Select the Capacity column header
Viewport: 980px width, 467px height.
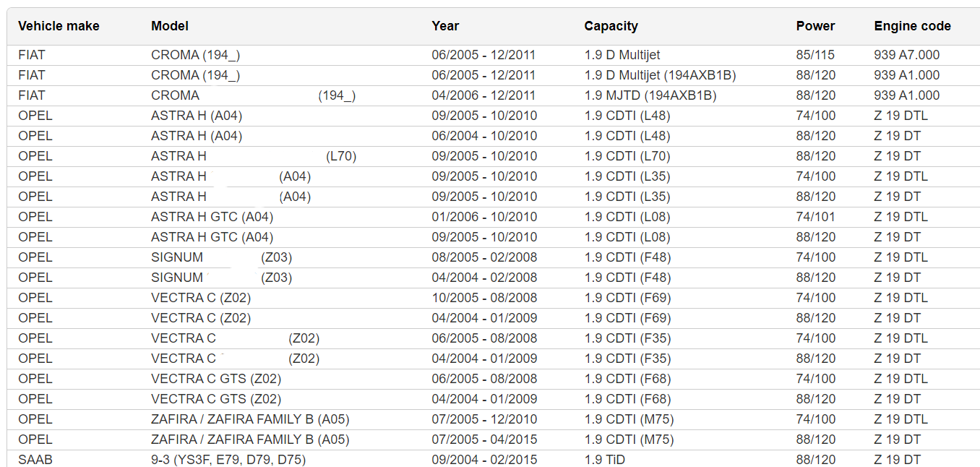click(611, 26)
